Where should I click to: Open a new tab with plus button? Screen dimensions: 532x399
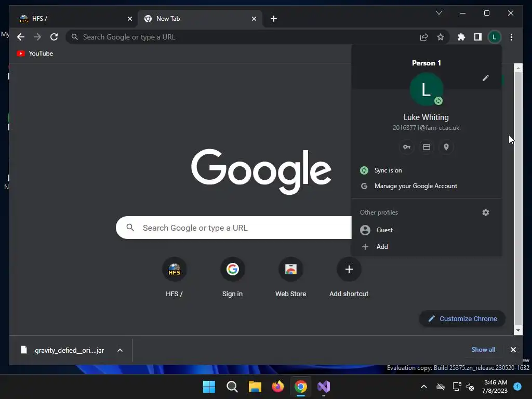(274, 19)
